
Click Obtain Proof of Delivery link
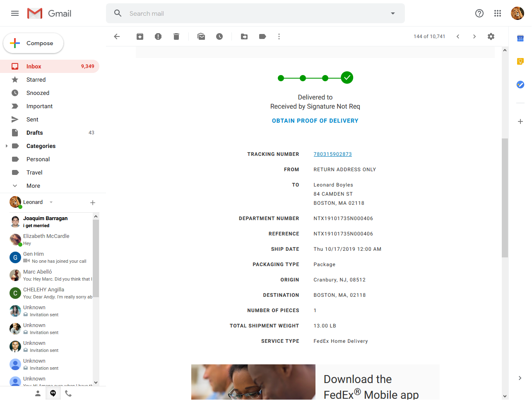point(315,121)
